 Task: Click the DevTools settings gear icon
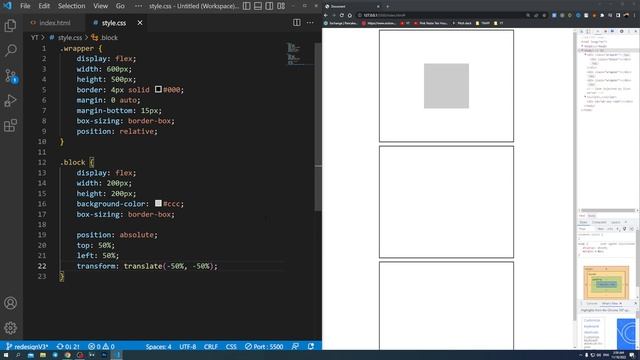(622, 31)
